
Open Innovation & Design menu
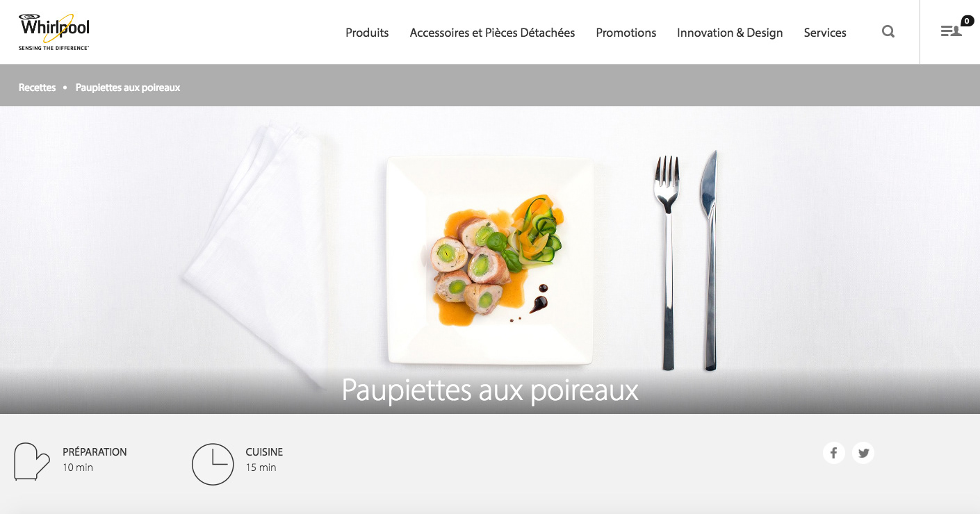coord(730,33)
